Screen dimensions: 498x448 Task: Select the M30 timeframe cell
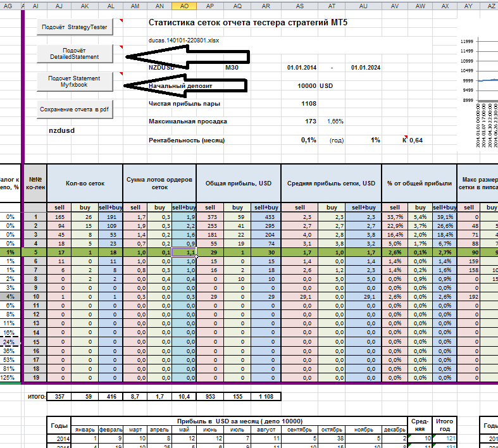pyautogui.click(x=232, y=67)
